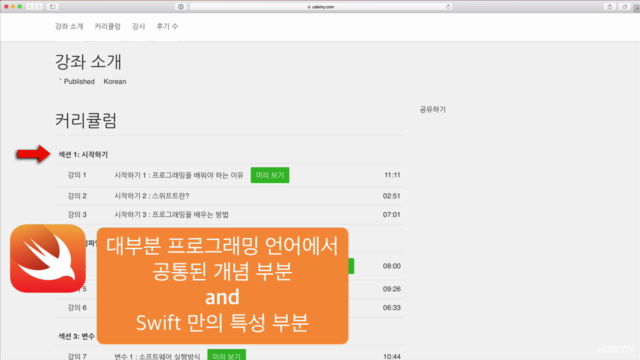Open lecture 시작하기 2 : 스위프트란?
Image resolution: width=640 pixels, height=360 pixels.
[152, 196]
